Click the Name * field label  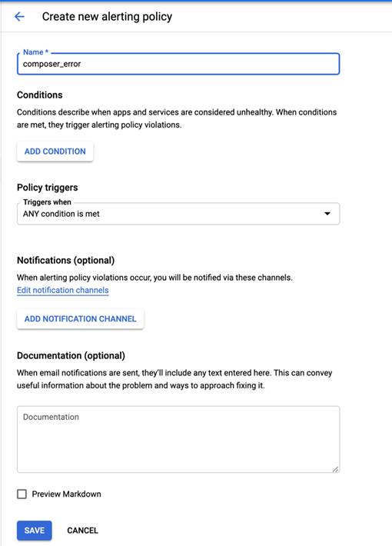point(35,52)
